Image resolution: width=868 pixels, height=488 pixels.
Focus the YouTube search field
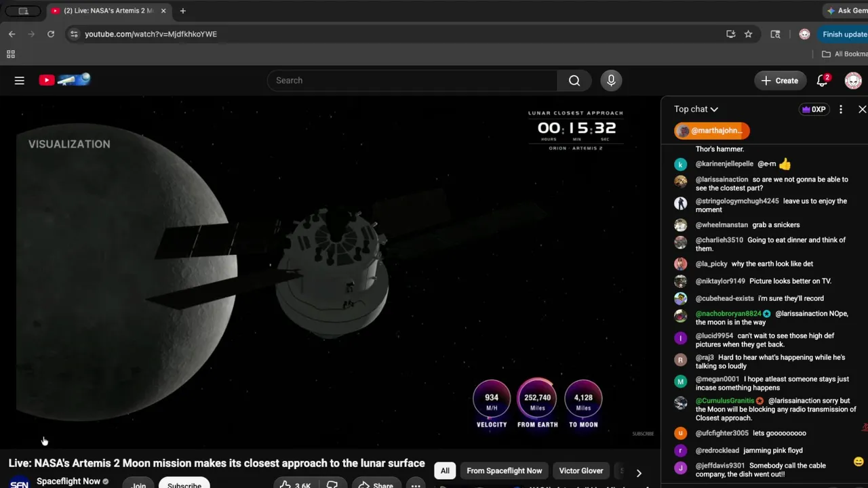412,81
